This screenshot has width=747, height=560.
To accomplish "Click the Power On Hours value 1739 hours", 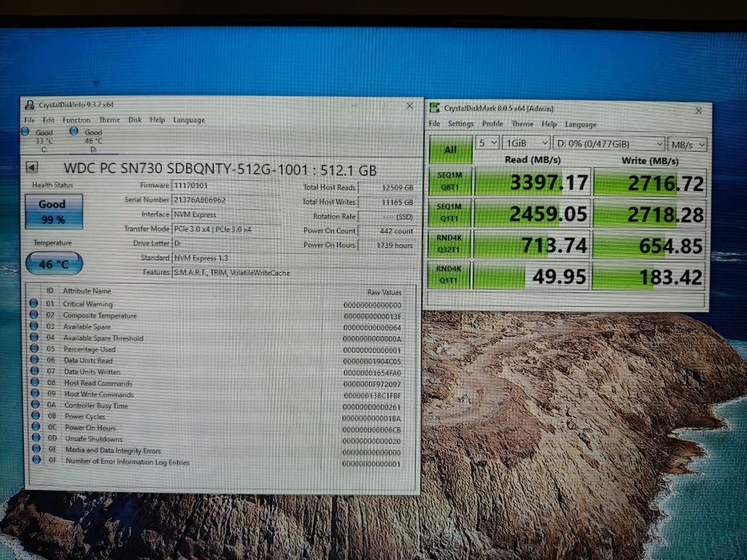I will click(x=387, y=246).
